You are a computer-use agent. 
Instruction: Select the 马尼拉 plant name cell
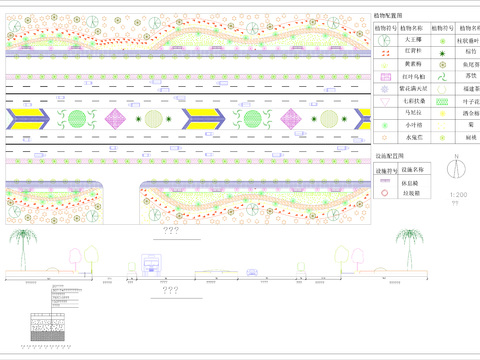(413, 113)
